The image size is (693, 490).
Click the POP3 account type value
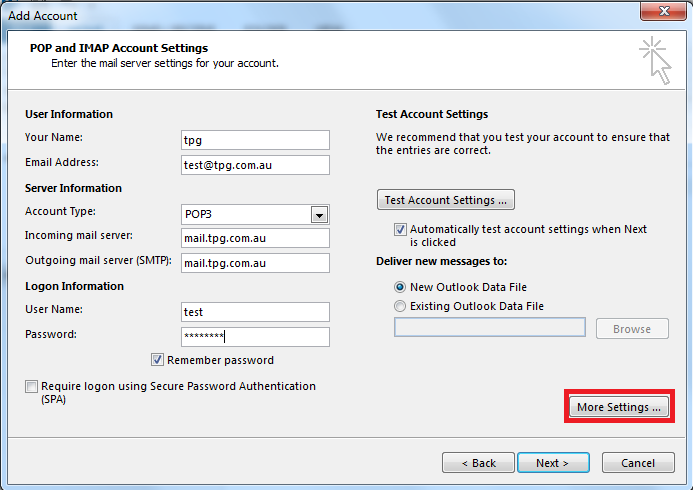(x=198, y=214)
